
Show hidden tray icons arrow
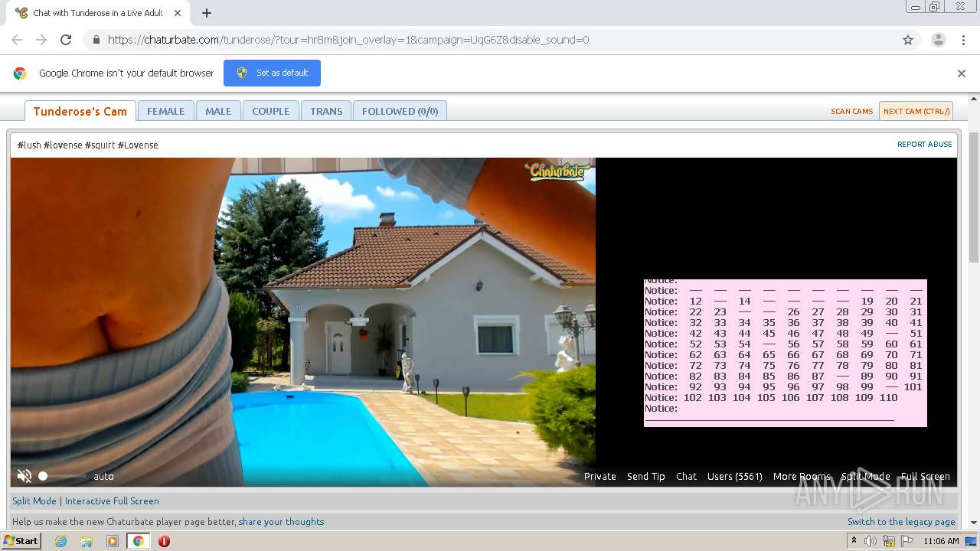tap(854, 540)
